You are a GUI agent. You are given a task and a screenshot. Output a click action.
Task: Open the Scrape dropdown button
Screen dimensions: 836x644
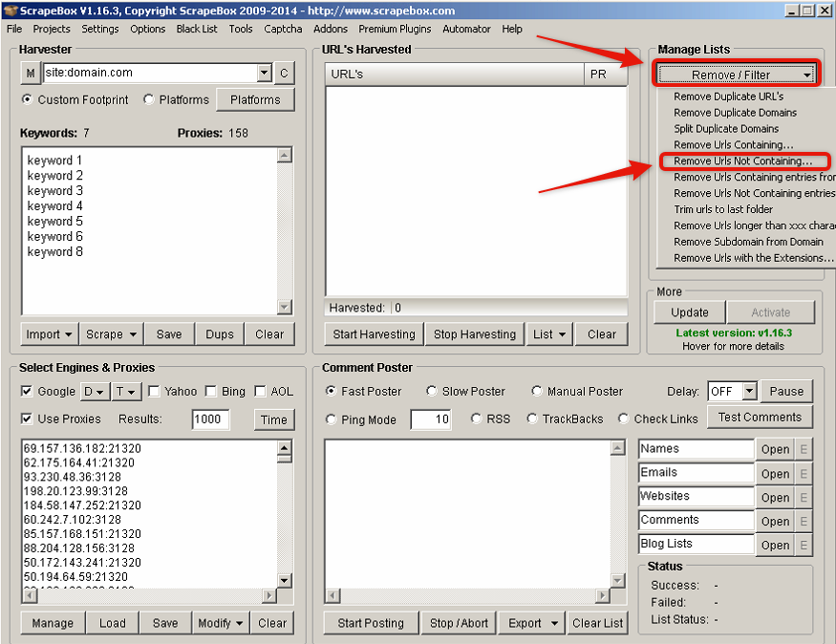coord(111,334)
